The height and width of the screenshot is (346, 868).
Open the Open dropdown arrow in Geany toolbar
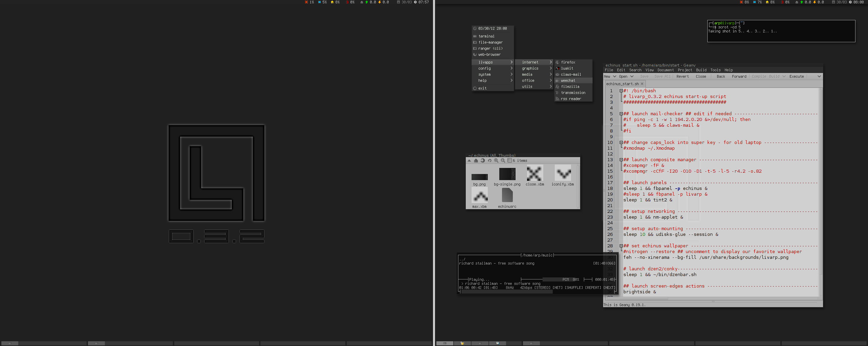point(632,76)
